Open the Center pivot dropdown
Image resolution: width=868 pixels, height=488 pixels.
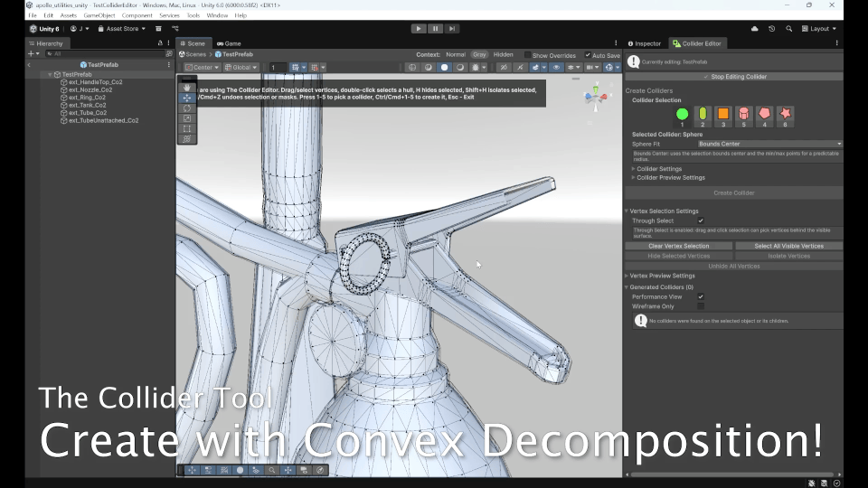[x=202, y=68]
